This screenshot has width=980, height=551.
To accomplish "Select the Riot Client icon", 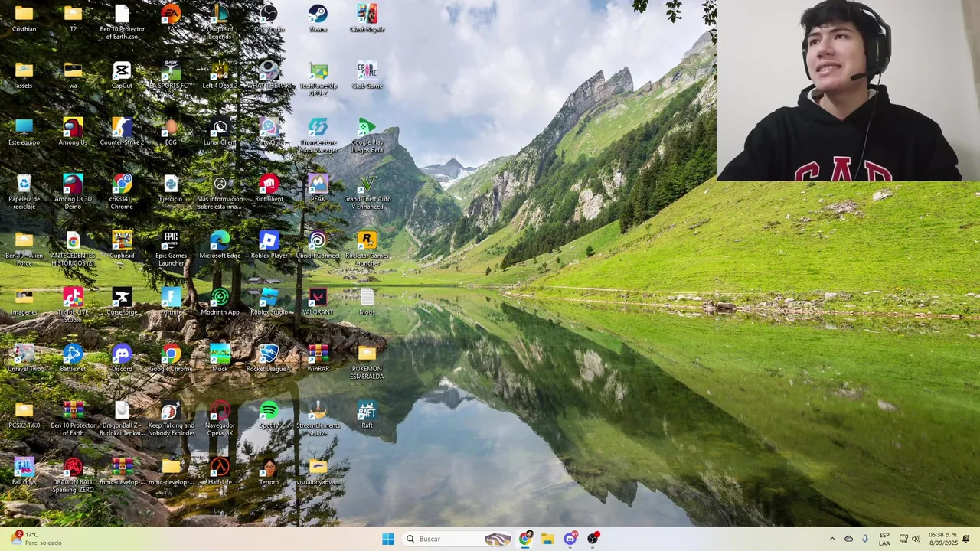I will tap(269, 188).
